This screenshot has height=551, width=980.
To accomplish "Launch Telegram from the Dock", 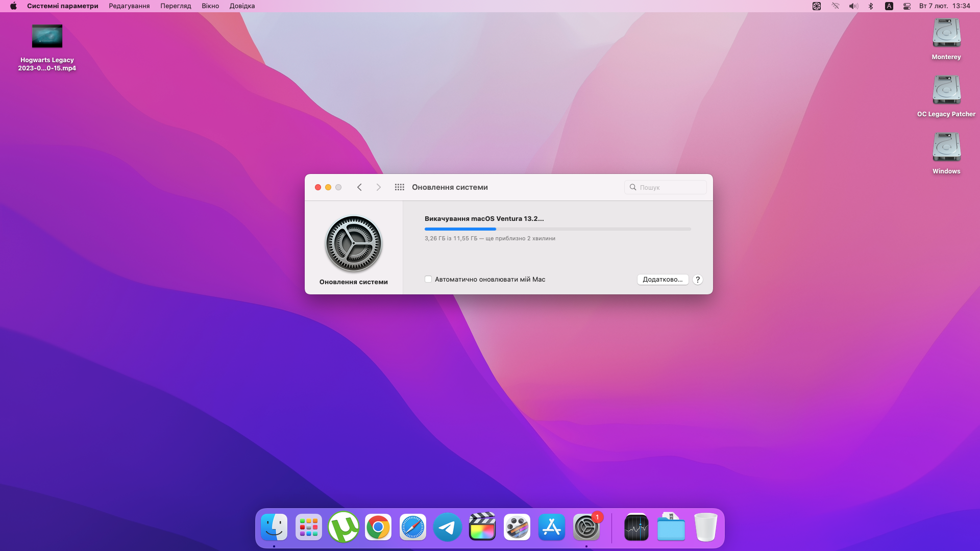I will (448, 528).
